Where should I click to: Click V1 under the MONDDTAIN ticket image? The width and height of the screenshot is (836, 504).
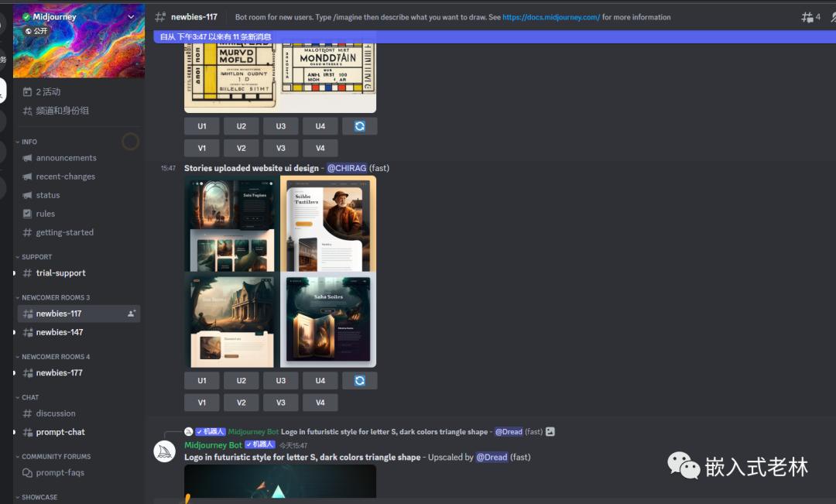coord(201,149)
